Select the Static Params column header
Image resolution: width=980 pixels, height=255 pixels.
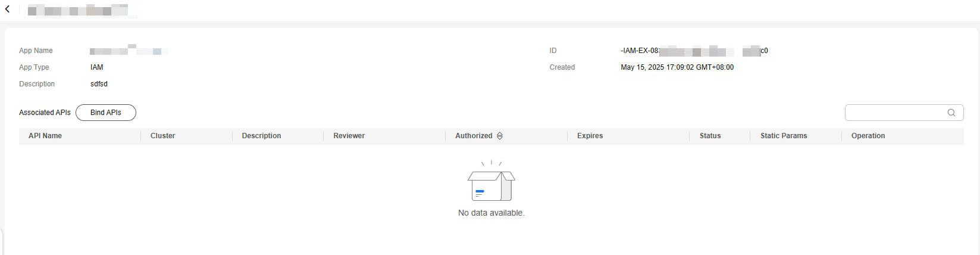click(784, 136)
